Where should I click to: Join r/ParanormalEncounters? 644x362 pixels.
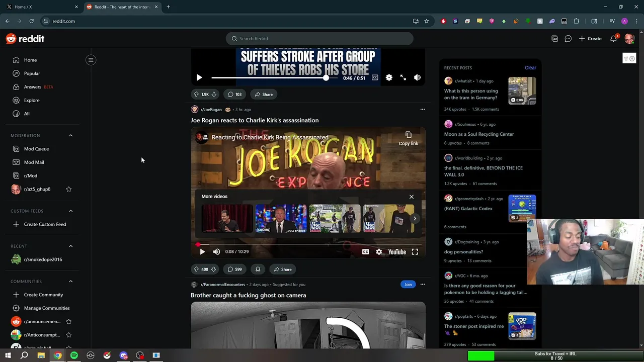click(408, 284)
